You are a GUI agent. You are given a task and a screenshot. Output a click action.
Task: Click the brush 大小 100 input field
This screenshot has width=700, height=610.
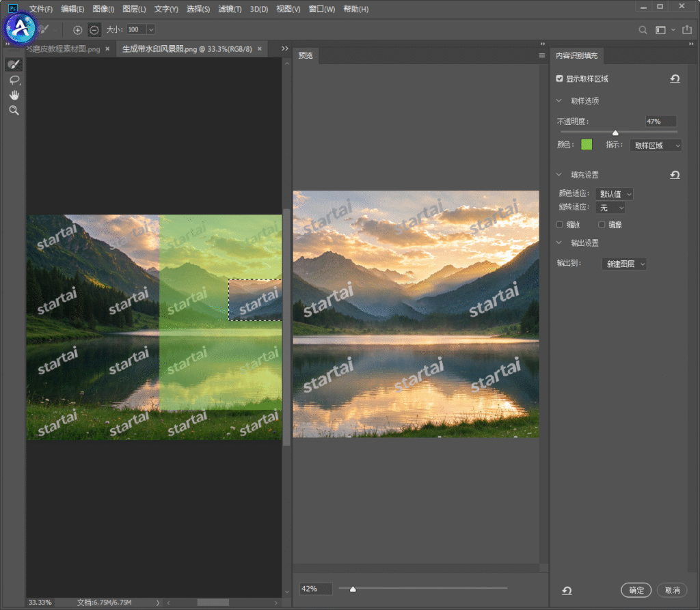coord(137,30)
